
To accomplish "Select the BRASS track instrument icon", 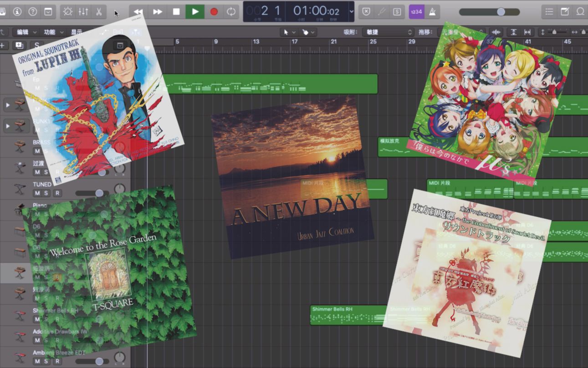I will (20, 146).
